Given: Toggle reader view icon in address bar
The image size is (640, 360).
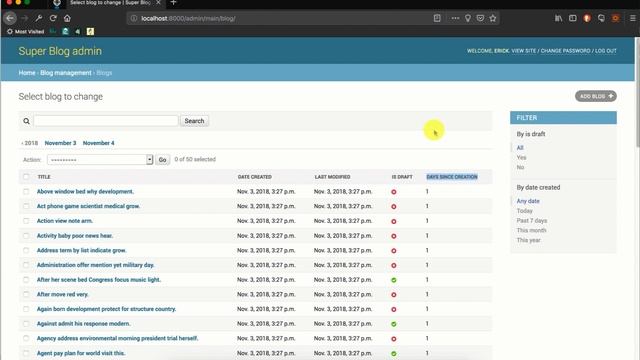Looking at the screenshot, I should [437, 18].
